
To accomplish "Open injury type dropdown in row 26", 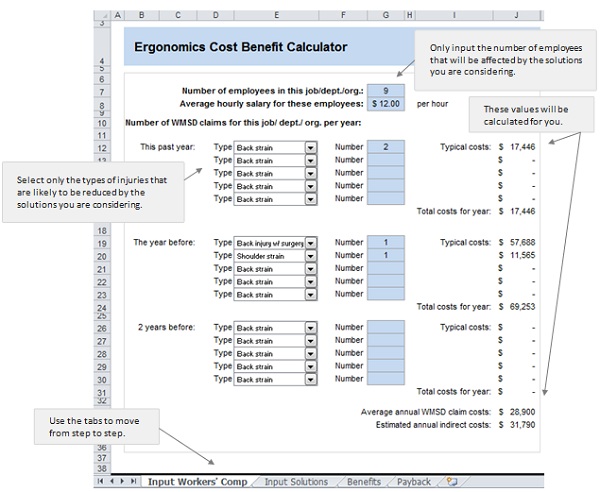I will 311,328.
